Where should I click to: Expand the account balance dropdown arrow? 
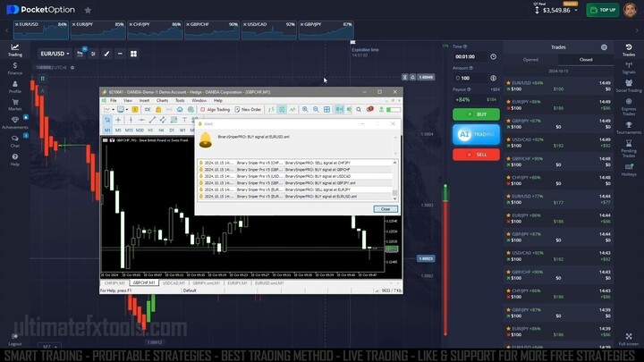576,10
